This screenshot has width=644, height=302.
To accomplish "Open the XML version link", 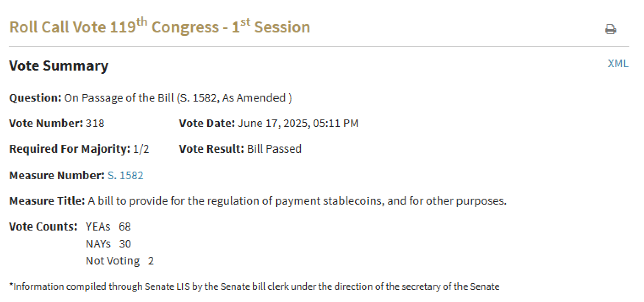I will pyautogui.click(x=618, y=64).
